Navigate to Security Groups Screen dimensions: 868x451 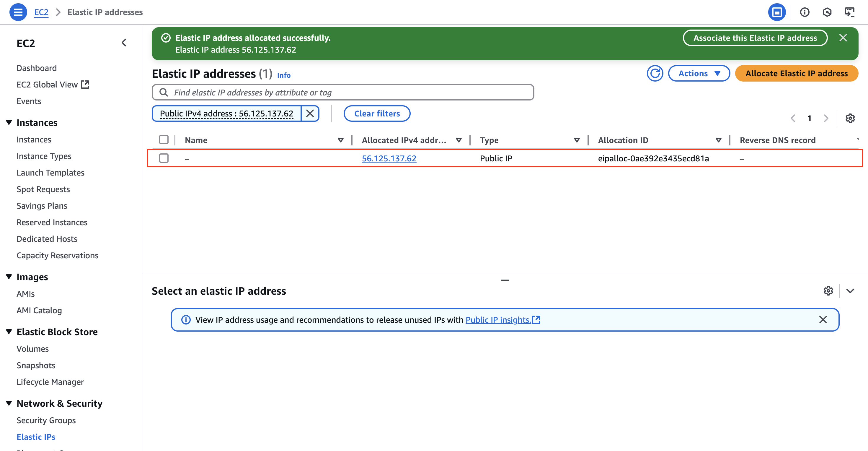point(46,420)
